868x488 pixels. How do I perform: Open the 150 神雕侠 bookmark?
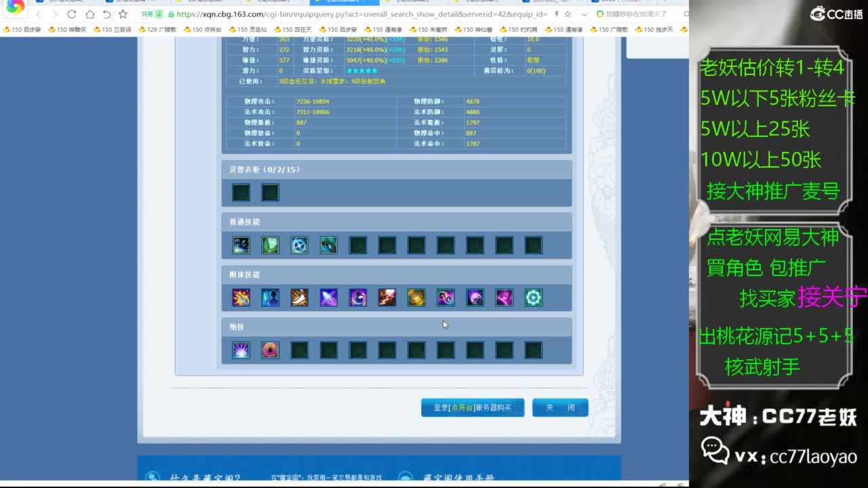67,29
